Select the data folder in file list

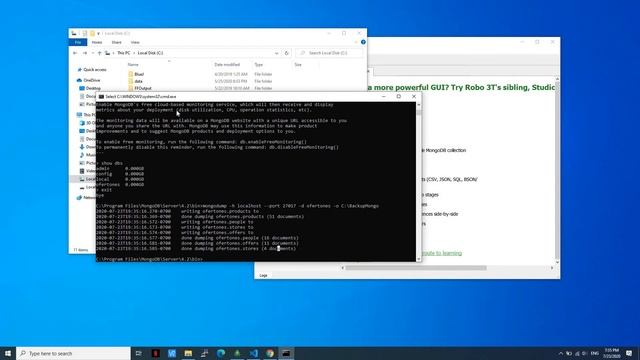pos(138,81)
